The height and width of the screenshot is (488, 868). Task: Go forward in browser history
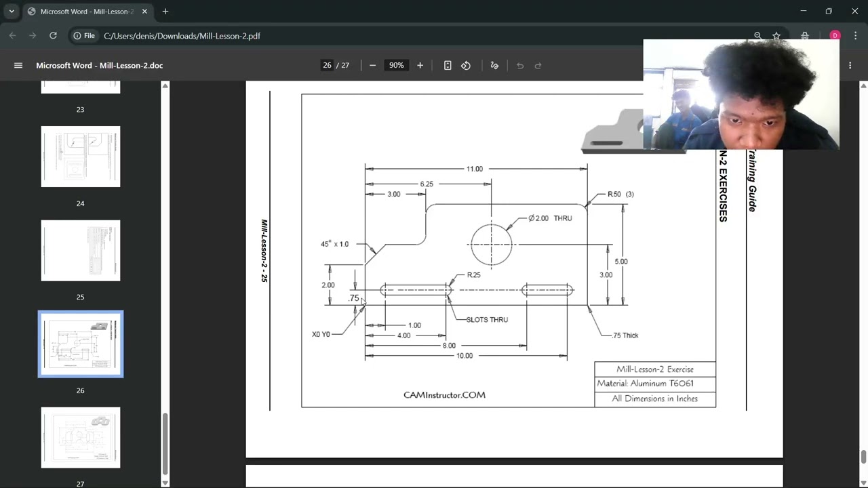coord(33,36)
